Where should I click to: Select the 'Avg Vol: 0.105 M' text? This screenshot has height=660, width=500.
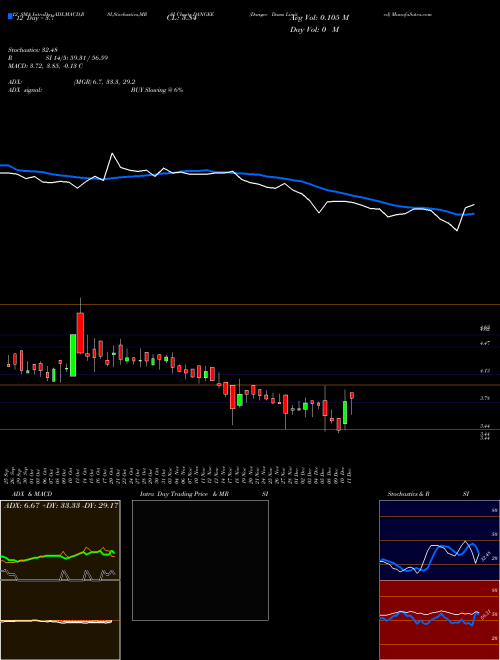coord(319,18)
